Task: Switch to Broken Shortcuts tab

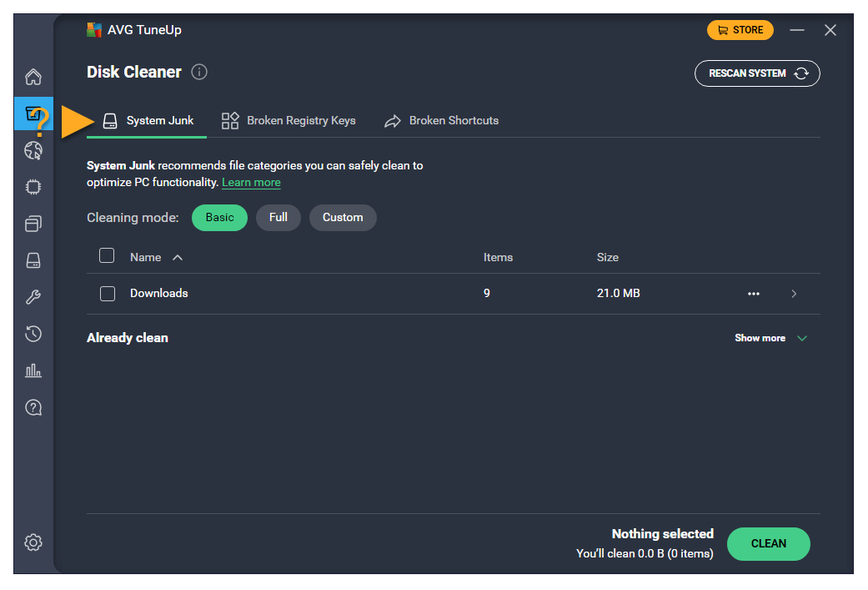Action: (x=441, y=121)
